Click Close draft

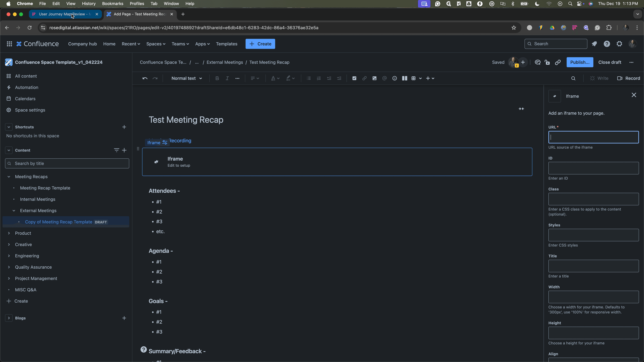coord(609,62)
